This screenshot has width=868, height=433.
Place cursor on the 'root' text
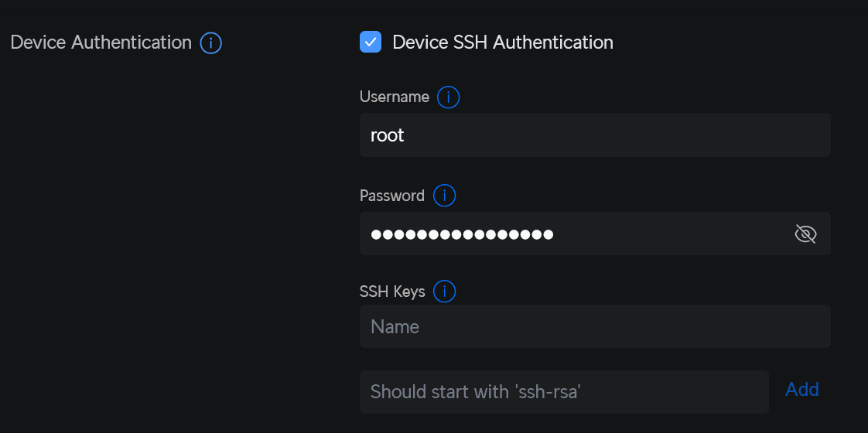388,135
